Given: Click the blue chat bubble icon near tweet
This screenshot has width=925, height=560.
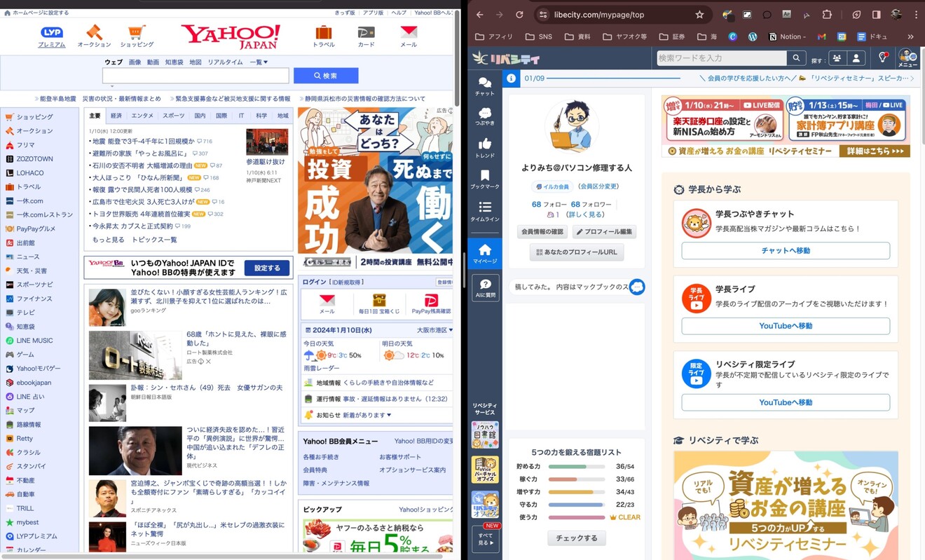Looking at the screenshot, I should tap(636, 287).
